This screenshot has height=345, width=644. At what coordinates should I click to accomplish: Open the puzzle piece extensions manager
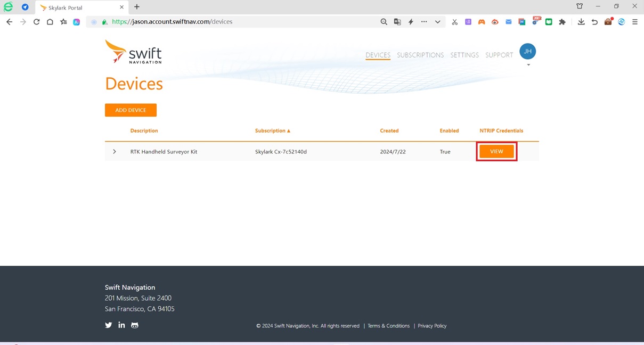(562, 22)
